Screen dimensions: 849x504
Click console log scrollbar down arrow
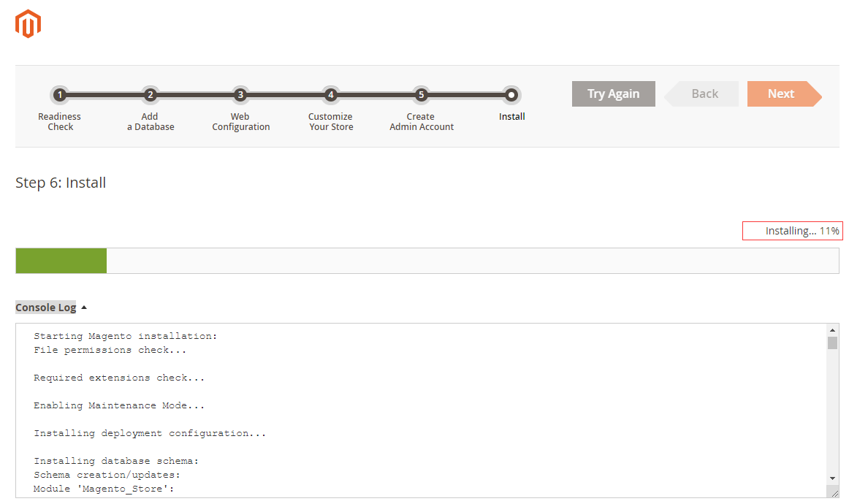point(832,478)
